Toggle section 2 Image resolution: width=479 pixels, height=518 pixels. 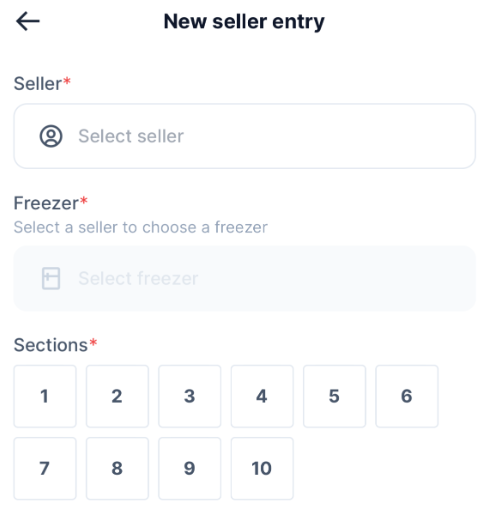click(117, 396)
